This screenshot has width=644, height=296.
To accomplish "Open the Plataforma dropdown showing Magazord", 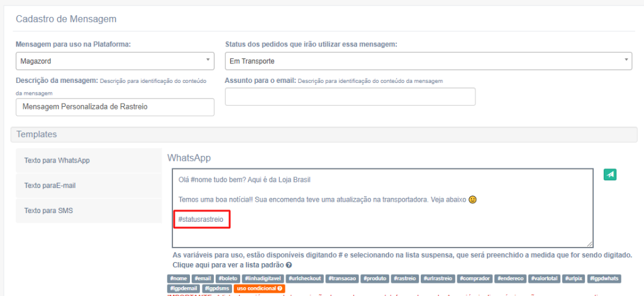I will pos(115,61).
